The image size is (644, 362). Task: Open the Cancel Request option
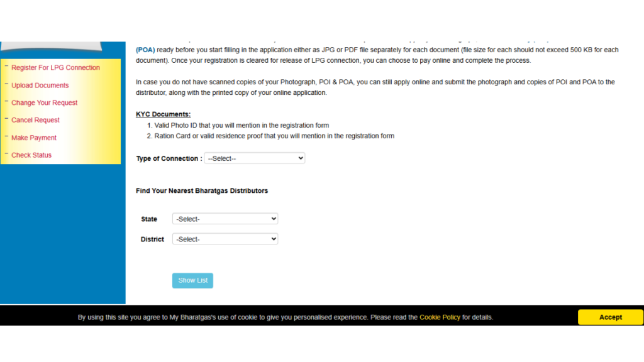click(x=35, y=120)
